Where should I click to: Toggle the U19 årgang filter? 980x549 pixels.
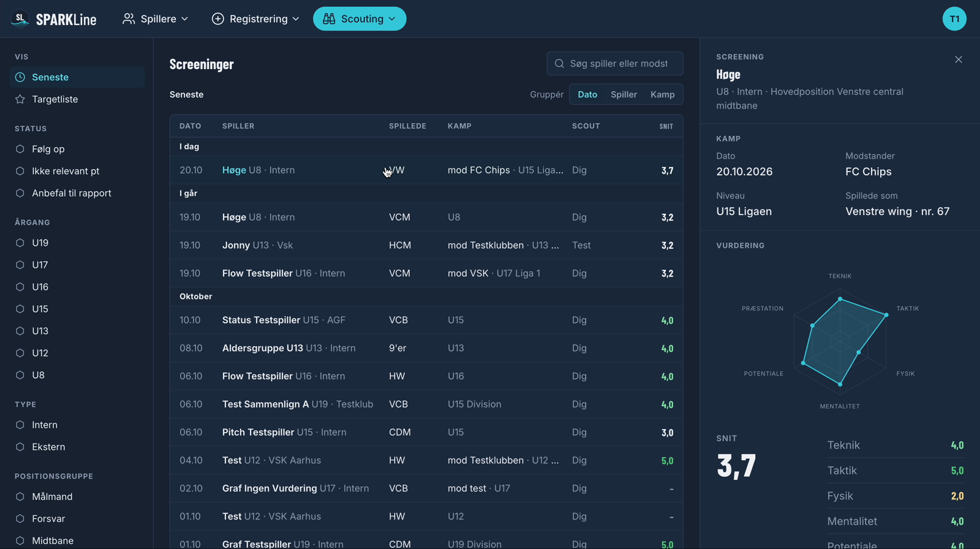(77, 243)
